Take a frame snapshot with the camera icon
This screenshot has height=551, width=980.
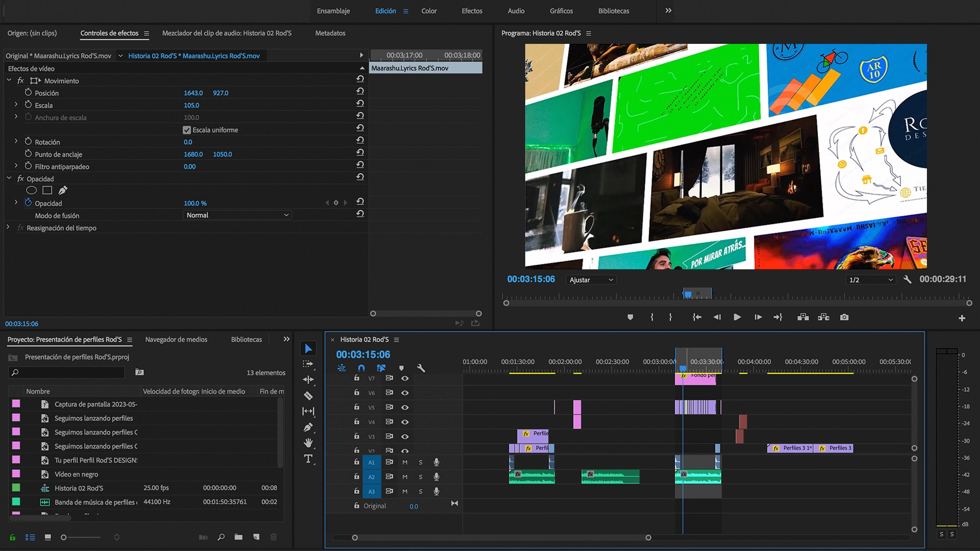(x=844, y=317)
